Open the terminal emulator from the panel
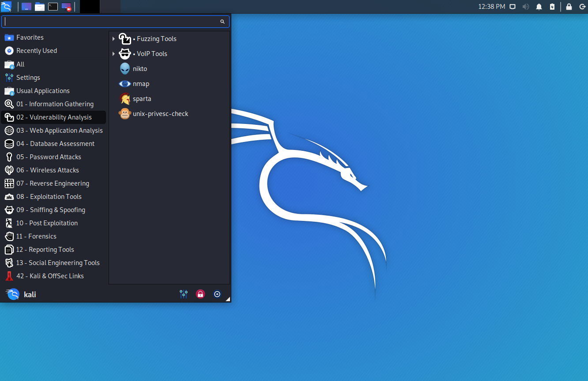The height and width of the screenshot is (381, 588). coord(53,7)
